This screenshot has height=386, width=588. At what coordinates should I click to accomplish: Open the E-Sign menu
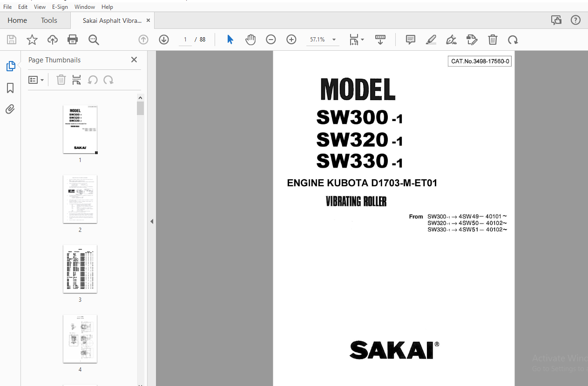tap(60, 7)
